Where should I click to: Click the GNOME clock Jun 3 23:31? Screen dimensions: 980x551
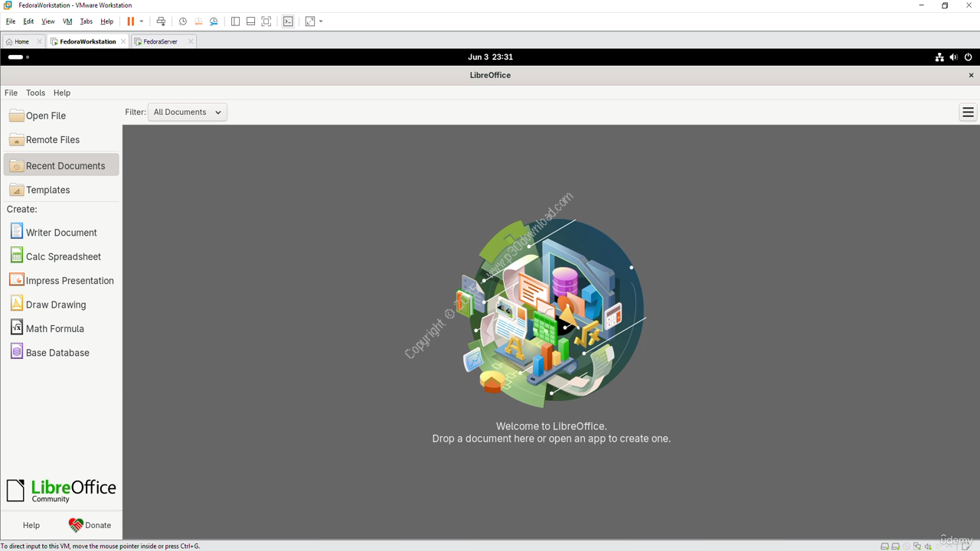tap(490, 57)
